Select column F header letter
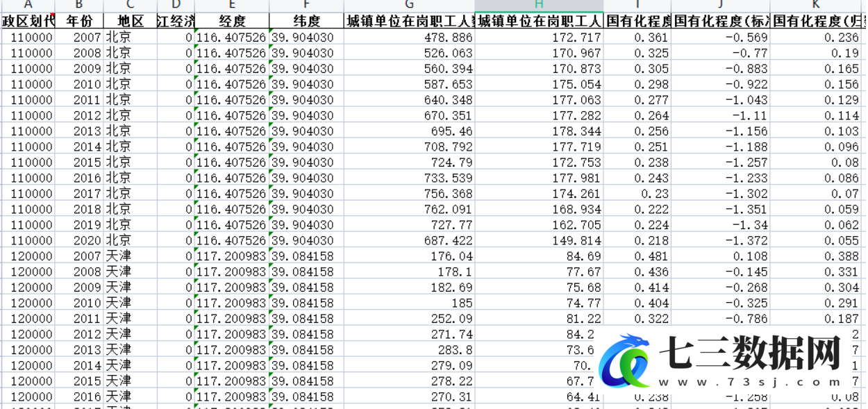Viewport: 868px width, 409px height. [x=306, y=6]
